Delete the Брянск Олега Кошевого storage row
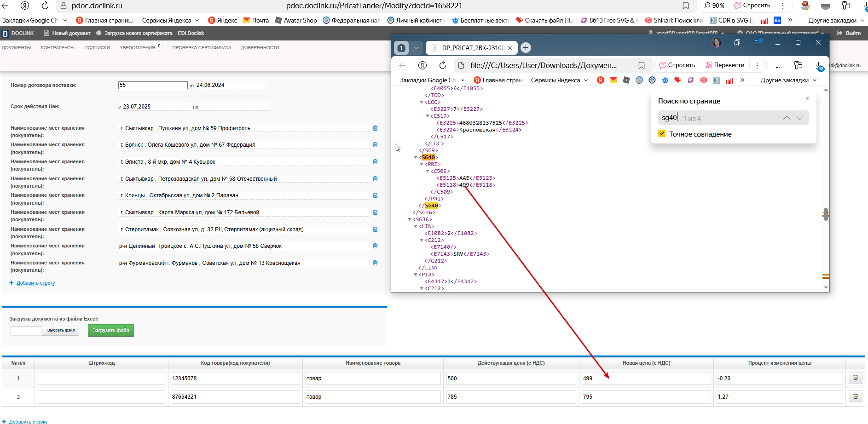Image resolution: width=868 pixels, height=424 pixels. coord(375,144)
